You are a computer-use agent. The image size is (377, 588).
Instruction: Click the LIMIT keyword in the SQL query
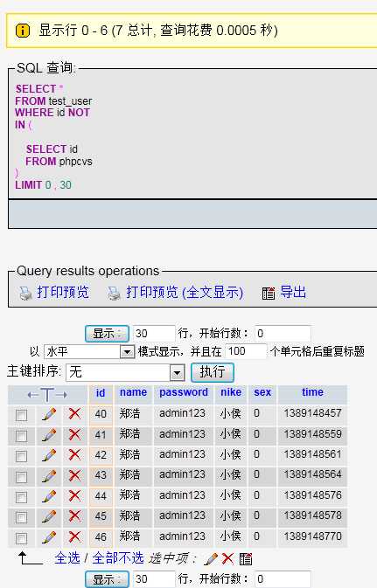coord(29,185)
